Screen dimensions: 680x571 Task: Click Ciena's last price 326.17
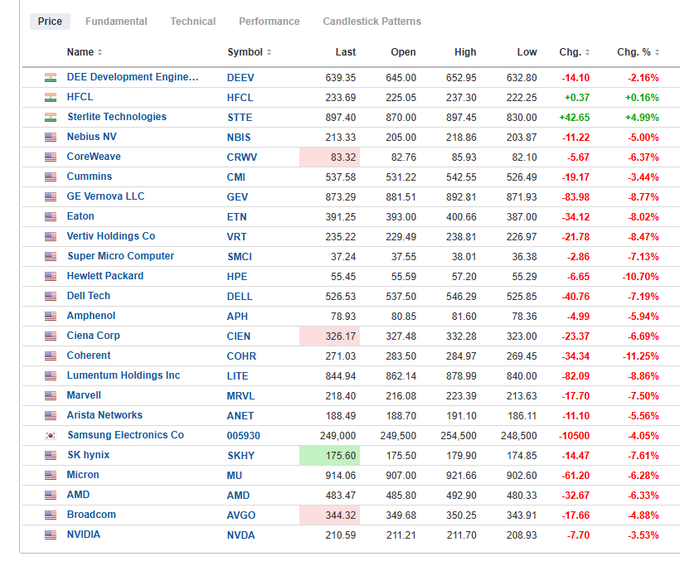point(330,336)
